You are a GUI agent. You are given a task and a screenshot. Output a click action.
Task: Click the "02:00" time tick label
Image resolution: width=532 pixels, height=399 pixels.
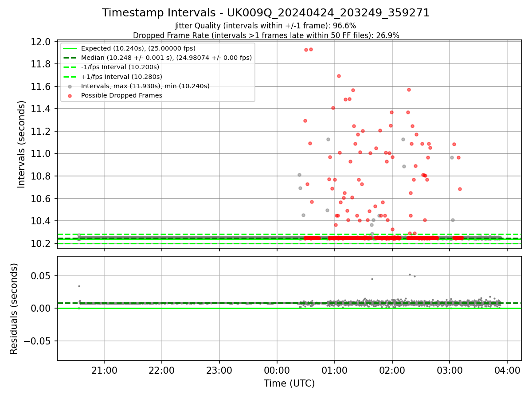(x=392, y=370)
